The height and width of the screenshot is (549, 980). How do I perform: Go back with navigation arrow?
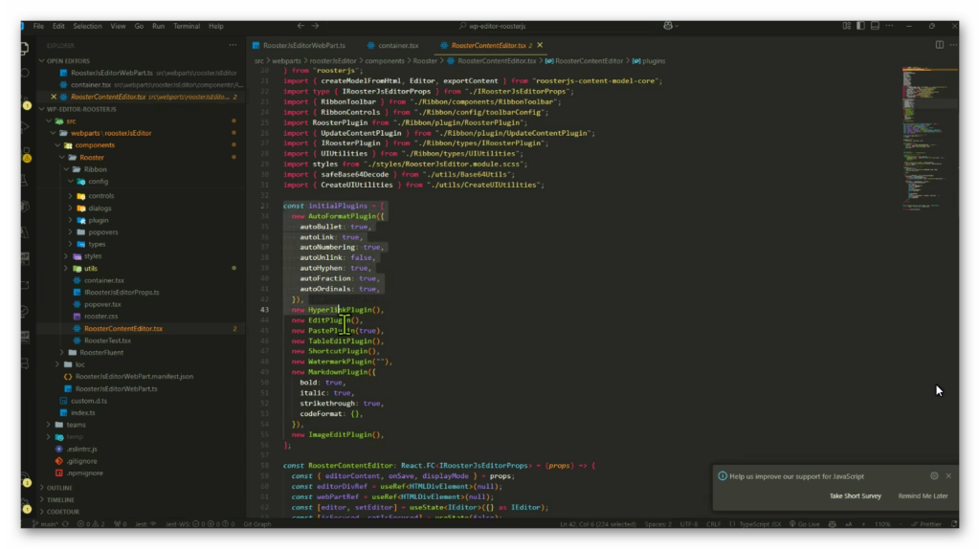(301, 26)
